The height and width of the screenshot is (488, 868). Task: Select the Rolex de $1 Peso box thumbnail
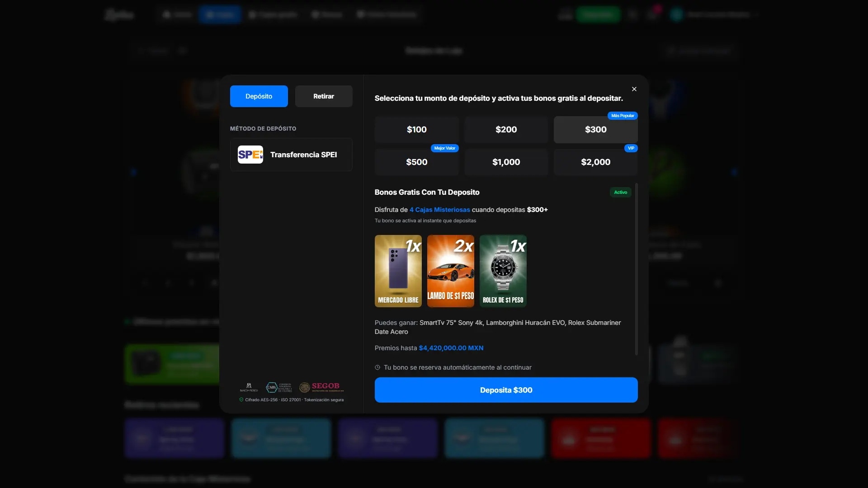pyautogui.click(x=503, y=271)
